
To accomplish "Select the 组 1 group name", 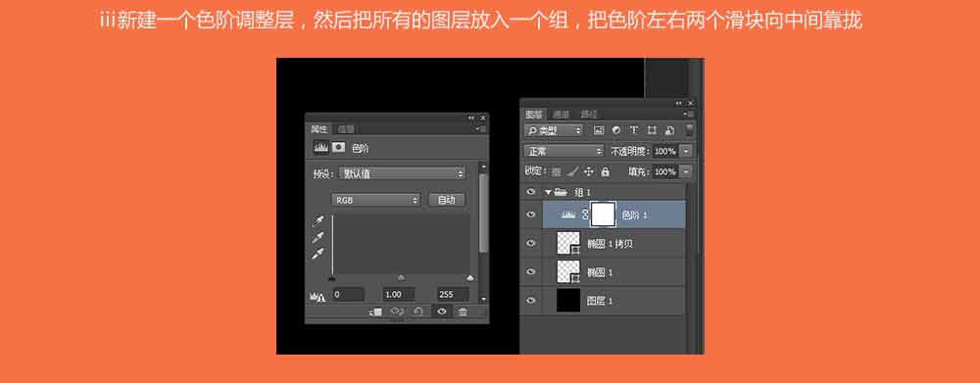I will [x=582, y=192].
